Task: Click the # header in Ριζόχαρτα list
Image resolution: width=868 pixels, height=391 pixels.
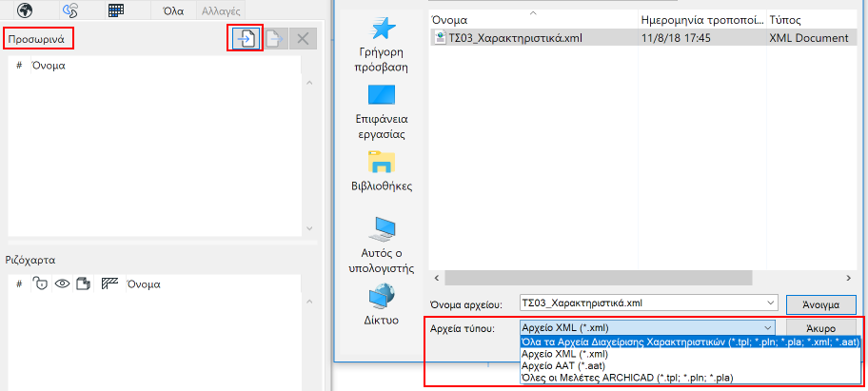Action: tap(19, 284)
